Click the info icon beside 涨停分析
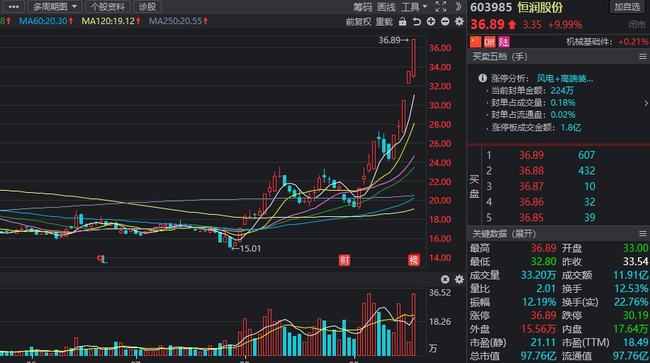 click(482, 78)
